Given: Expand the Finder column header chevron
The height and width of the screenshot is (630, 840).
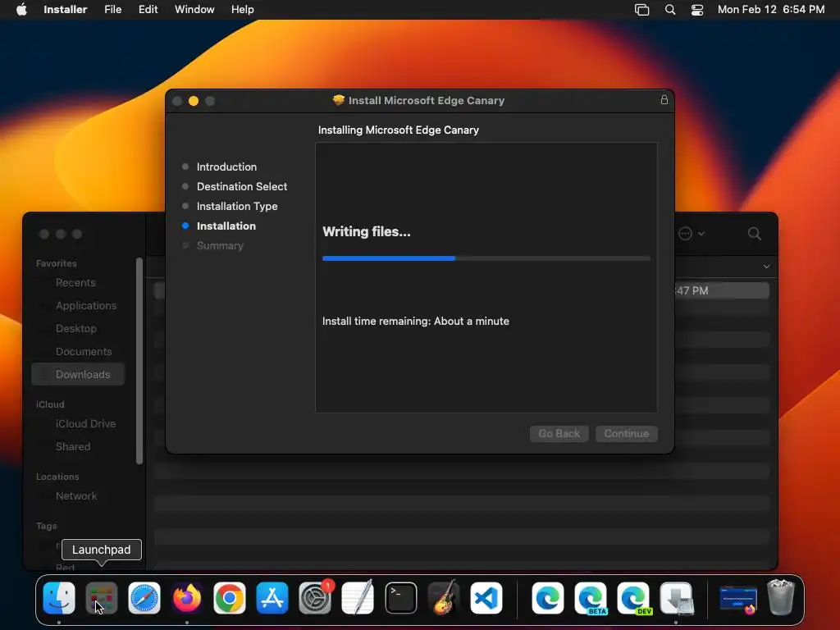Looking at the screenshot, I should click(x=767, y=267).
